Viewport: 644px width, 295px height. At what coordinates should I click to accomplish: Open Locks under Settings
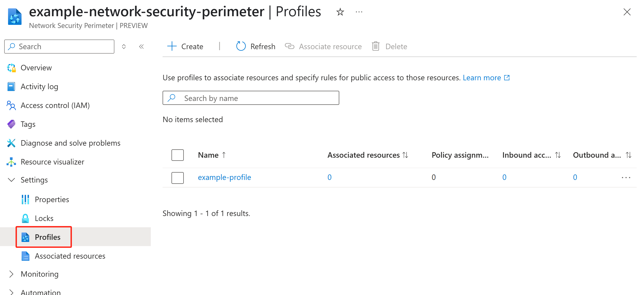pyautogui.click(x=44, y=218)
